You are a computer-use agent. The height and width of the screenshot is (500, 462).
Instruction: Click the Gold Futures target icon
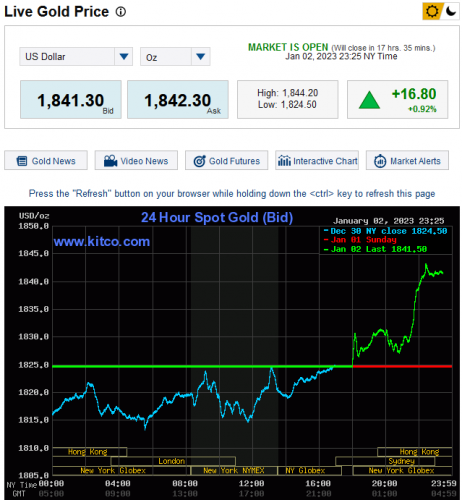coord(200,161)
